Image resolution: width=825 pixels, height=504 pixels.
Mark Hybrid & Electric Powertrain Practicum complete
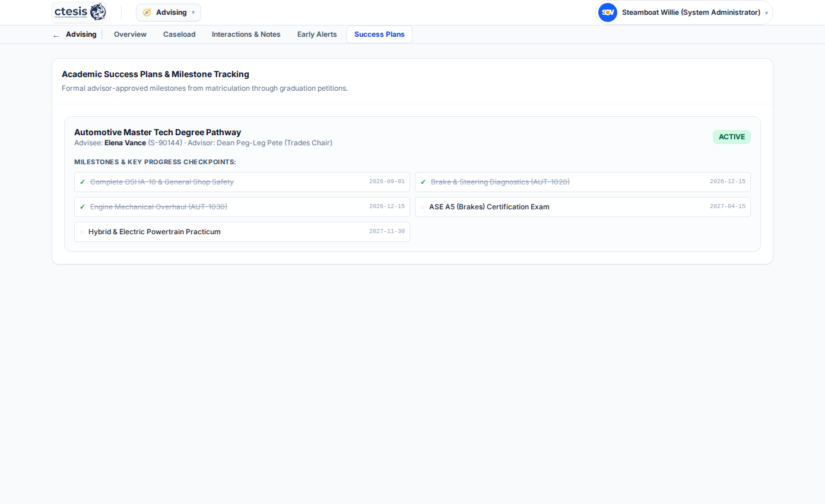pos(82,232)
